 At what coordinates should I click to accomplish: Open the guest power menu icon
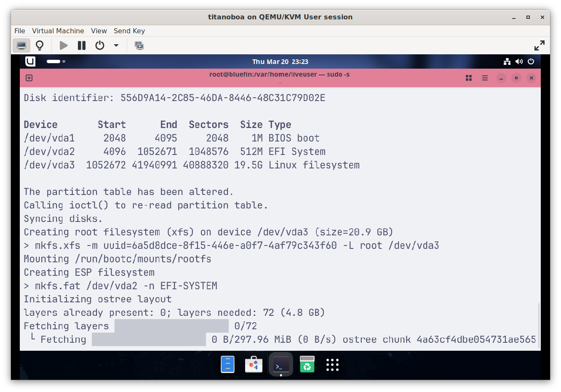coord(531,61)
